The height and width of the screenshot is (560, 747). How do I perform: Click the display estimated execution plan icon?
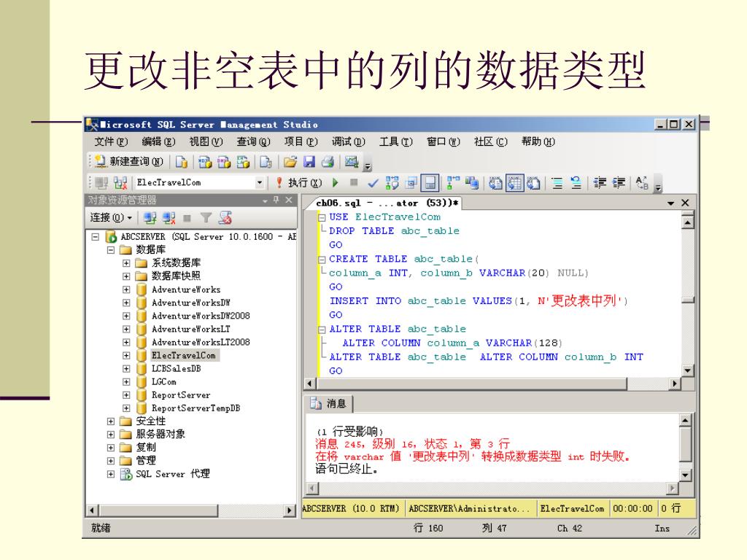[x=392, y=183]
